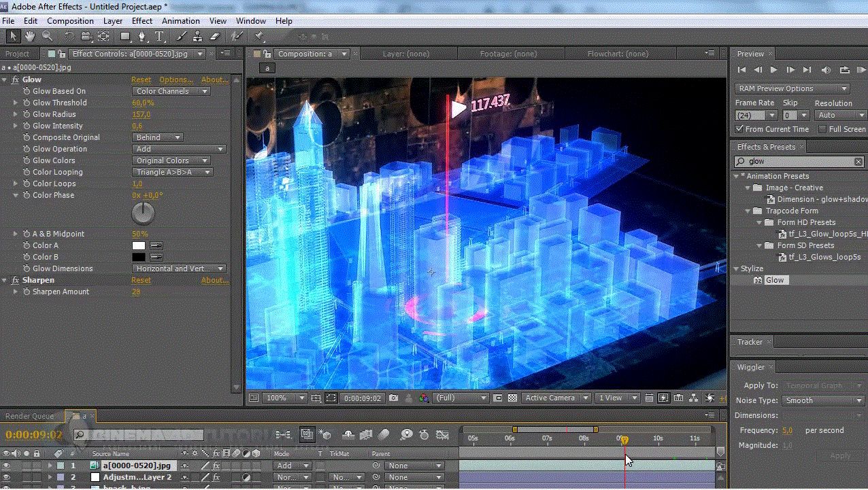The image size is (868, 490).
Task: Toggle the motion blur switch in timeline toolbar
Action: click(384, 434)
